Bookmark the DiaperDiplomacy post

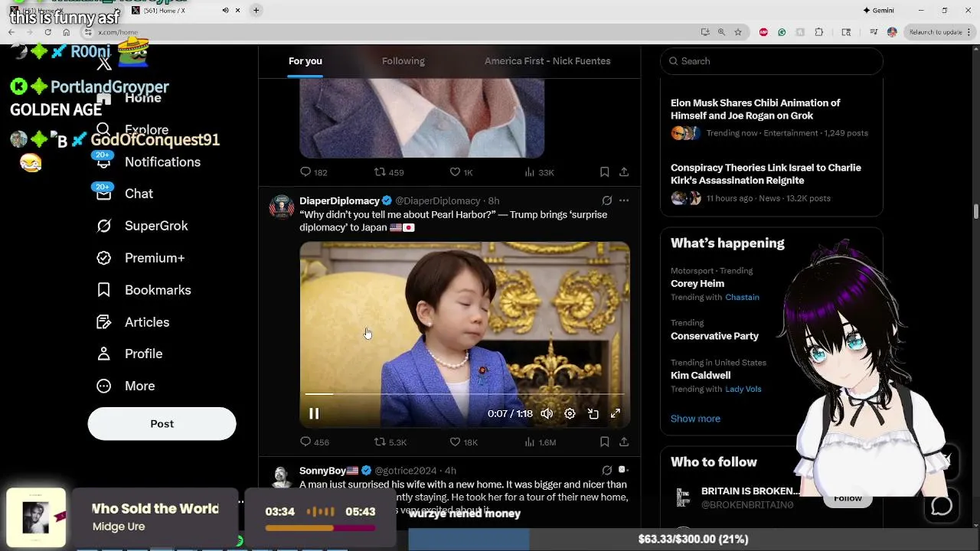(x=604, y=442)
